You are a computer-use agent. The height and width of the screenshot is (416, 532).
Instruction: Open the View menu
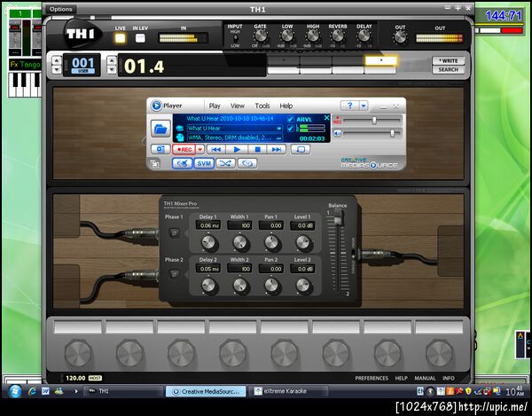point(238,106)
